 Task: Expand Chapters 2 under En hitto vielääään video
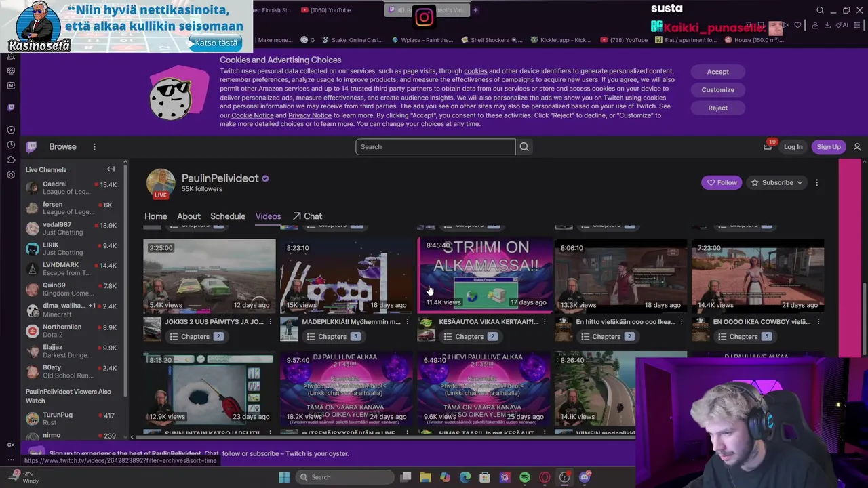point(606,337)
